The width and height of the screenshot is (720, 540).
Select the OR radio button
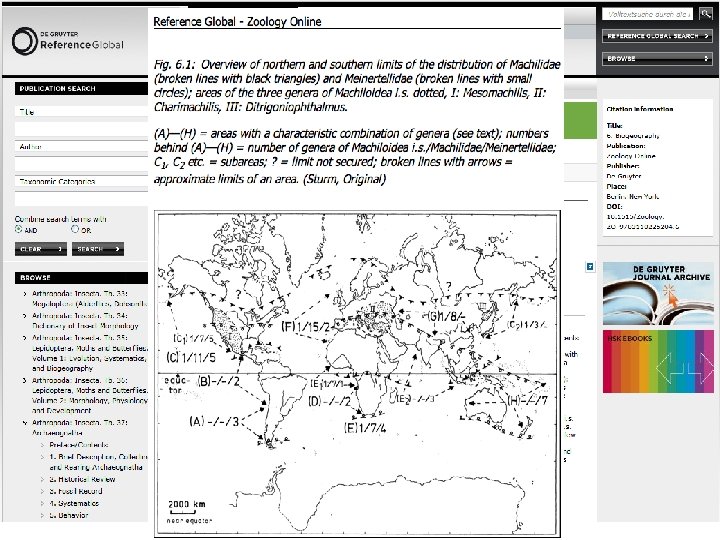point(75,229)
